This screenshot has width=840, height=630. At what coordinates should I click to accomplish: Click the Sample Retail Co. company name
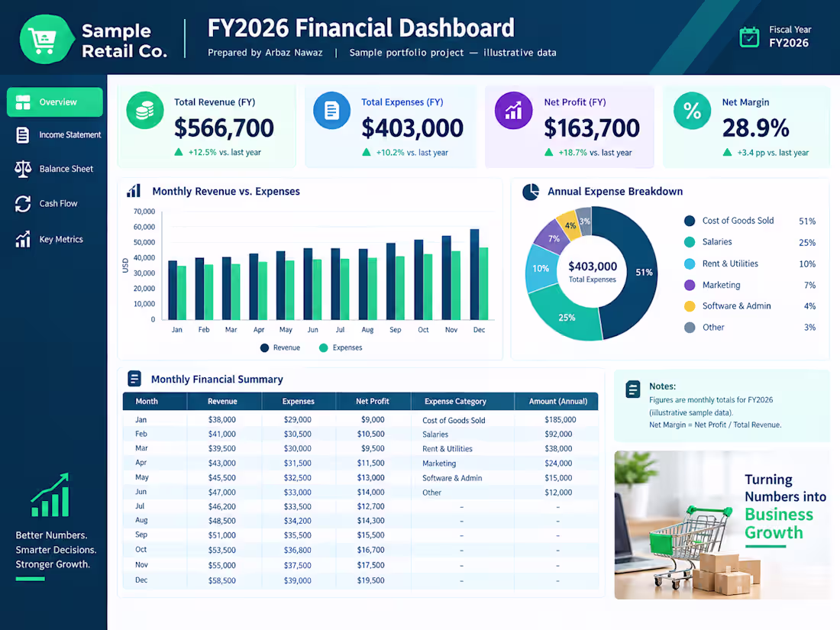[x=124, y=40]
